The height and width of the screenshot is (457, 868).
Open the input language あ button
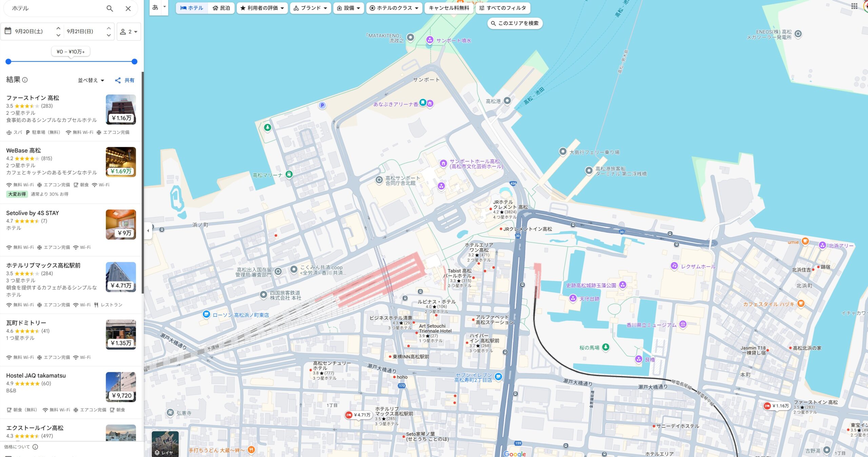coord(155,7)
